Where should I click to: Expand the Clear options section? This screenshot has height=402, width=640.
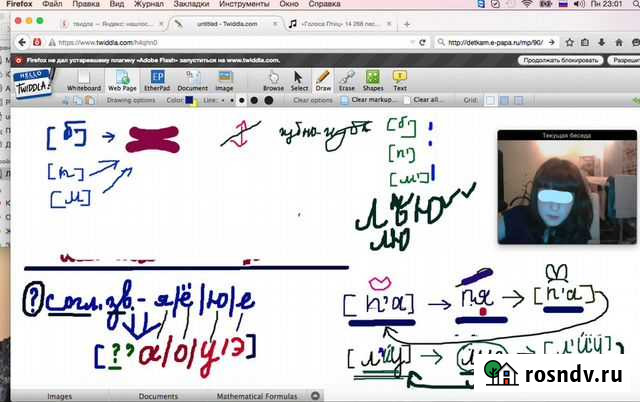tap(313, 100)
